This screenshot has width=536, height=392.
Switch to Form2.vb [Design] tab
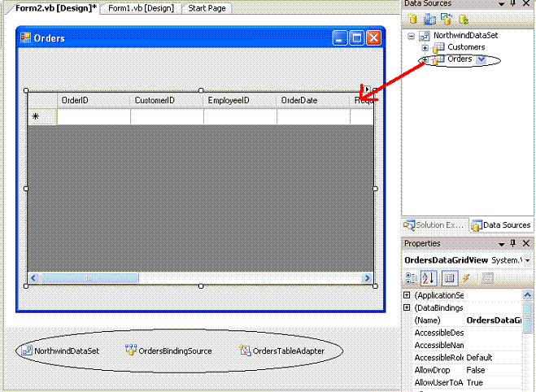tap(56, 8)
